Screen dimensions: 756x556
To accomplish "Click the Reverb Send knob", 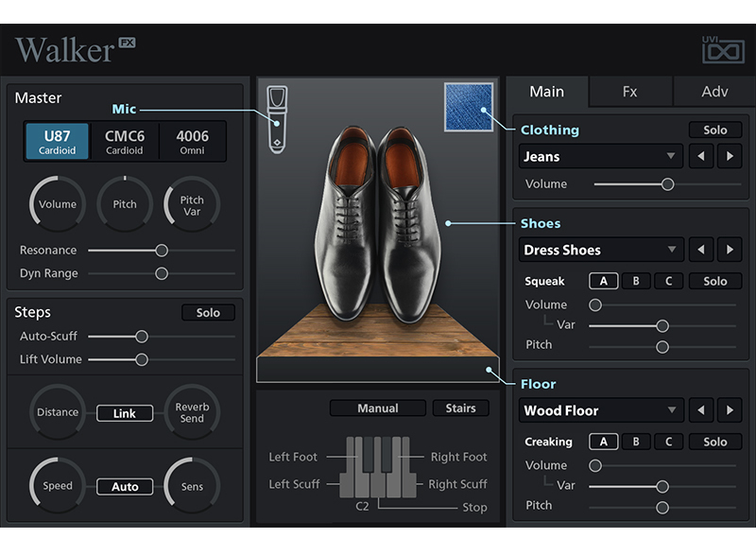I will tap(192, 412).
